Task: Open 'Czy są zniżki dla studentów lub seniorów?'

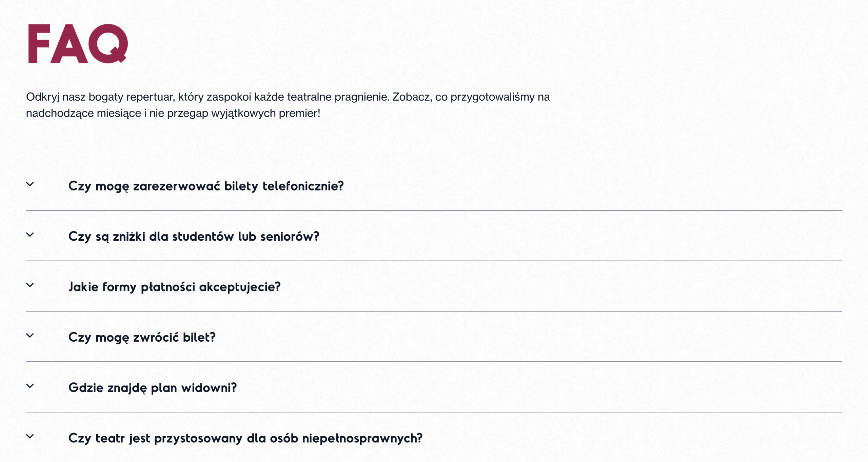Action: click(194, 237)
